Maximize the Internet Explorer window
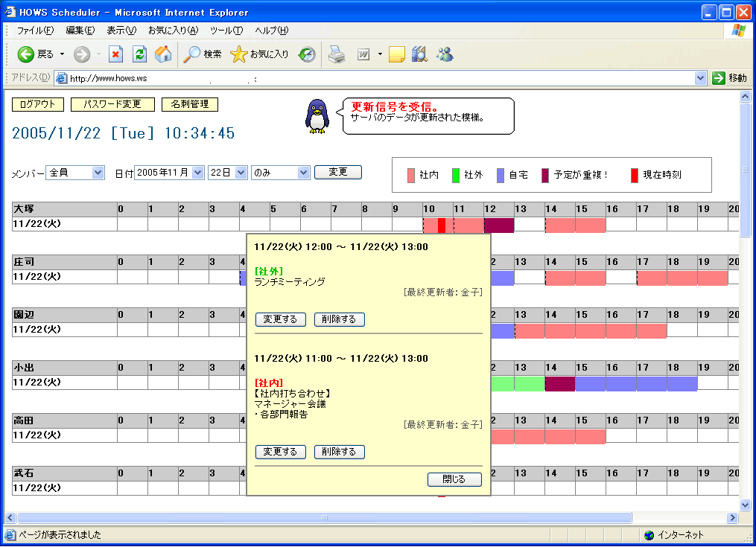756x547 pixels. coord(726,12)
